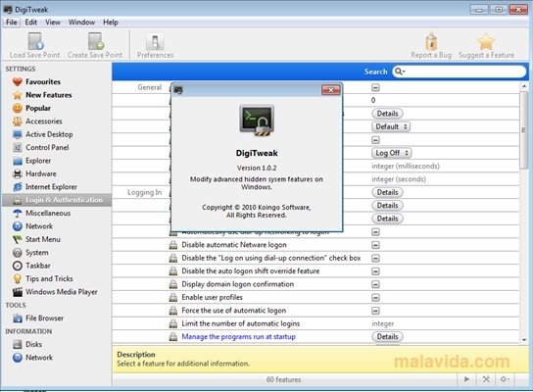Select Network under Settings
The width and height of the screenshot is (533, 392).
point(39,226)
